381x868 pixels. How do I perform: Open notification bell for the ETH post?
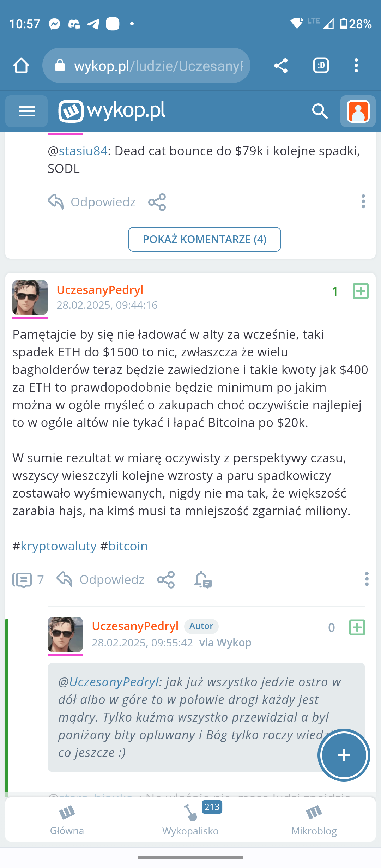point(202,580)
